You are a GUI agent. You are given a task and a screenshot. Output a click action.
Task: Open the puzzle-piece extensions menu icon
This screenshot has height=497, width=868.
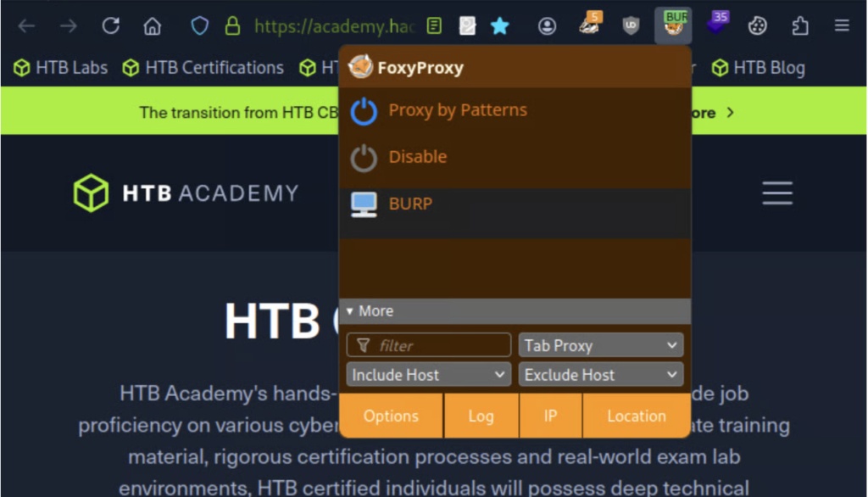point(799,26)
